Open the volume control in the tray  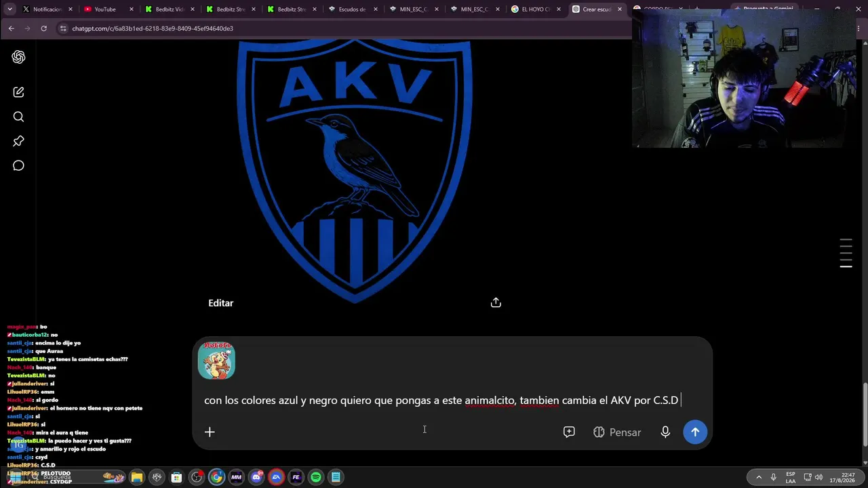[820, 477]
